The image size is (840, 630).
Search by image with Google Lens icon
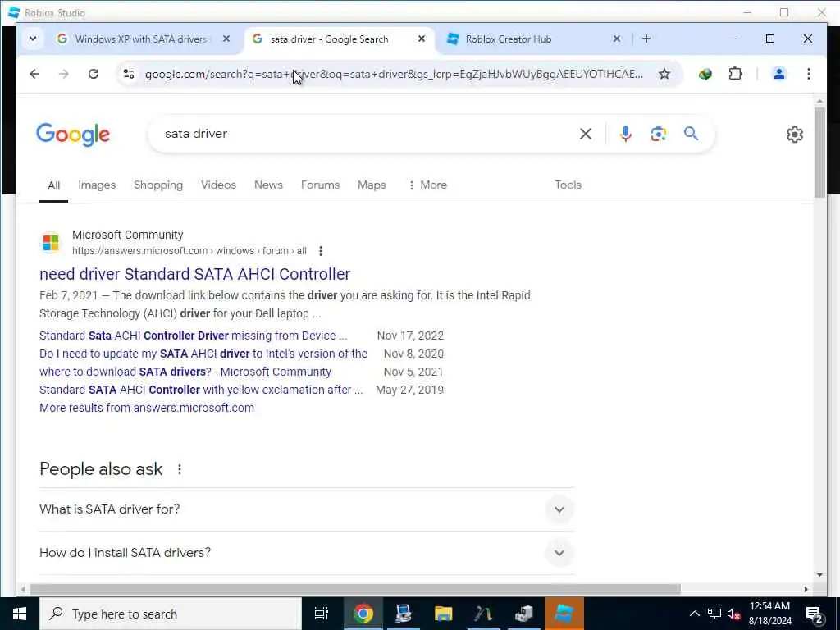(x=659, y=134)
